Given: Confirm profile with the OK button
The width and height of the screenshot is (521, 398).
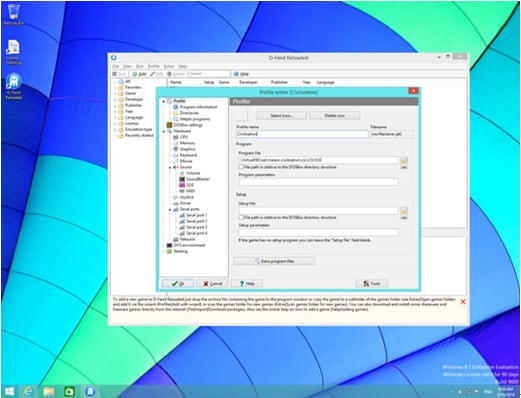Looking at the screenshot, I should (x=177, y=284).
